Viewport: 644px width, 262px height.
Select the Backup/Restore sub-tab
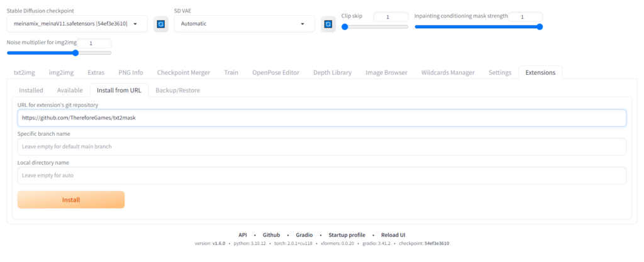point(177,90)
